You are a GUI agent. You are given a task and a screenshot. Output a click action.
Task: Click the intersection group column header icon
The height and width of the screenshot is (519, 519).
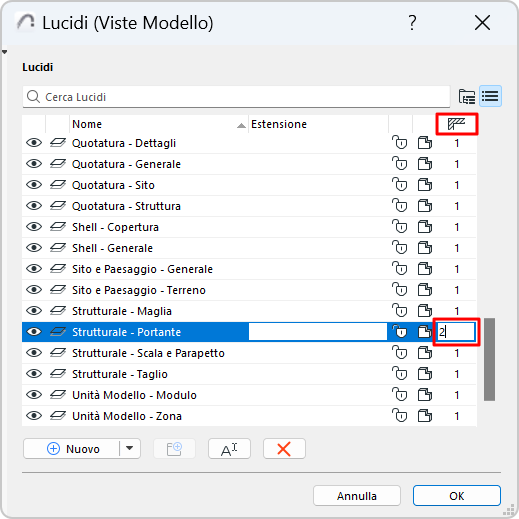click(x=456, y=124)
